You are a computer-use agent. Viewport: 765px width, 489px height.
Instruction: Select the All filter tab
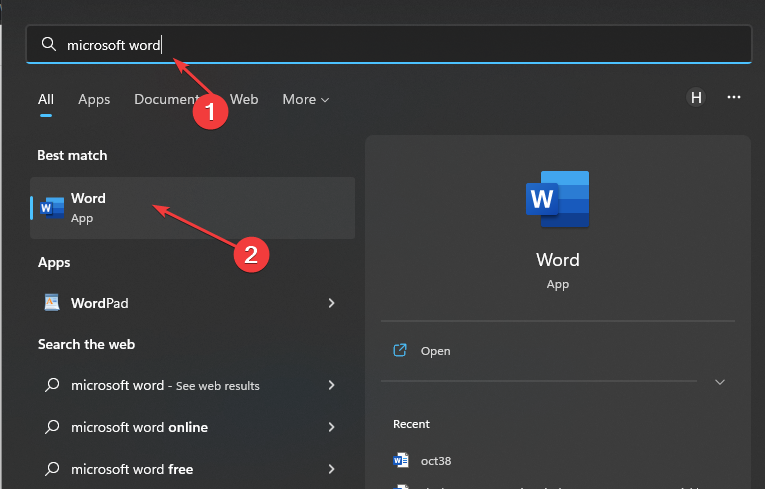coord(46,100)
